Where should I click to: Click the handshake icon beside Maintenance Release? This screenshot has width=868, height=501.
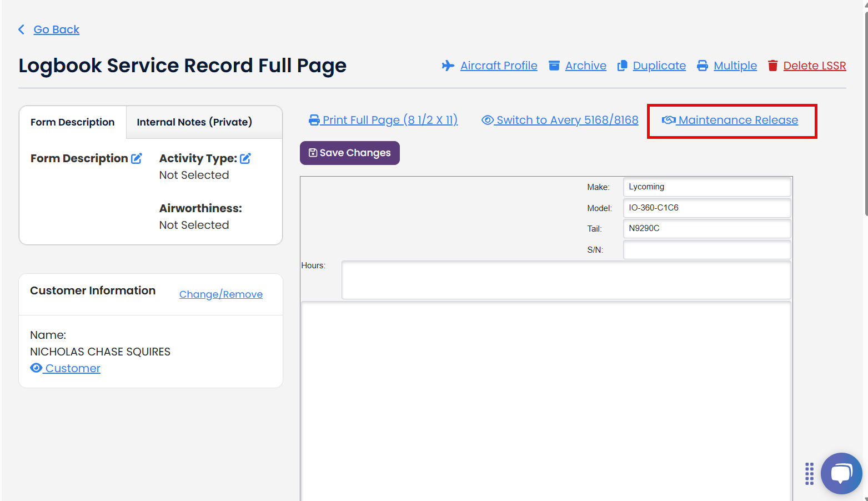coord(669,119)
